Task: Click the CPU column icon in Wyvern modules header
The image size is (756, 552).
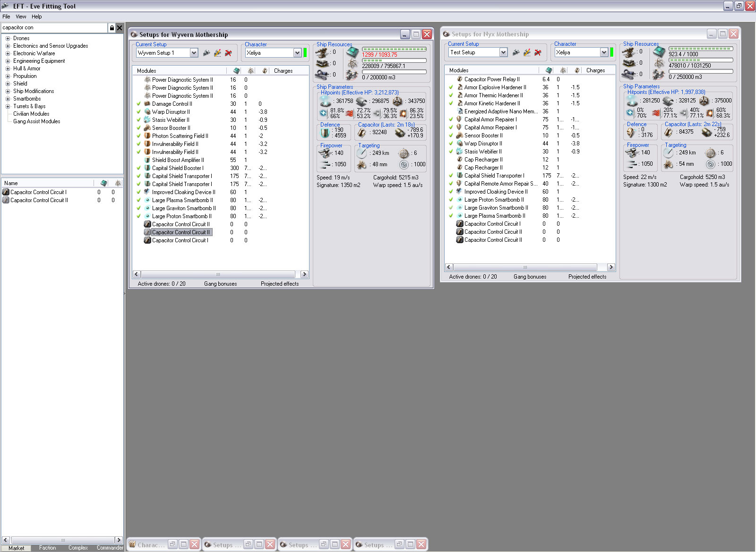Action: tap(237, 71)
